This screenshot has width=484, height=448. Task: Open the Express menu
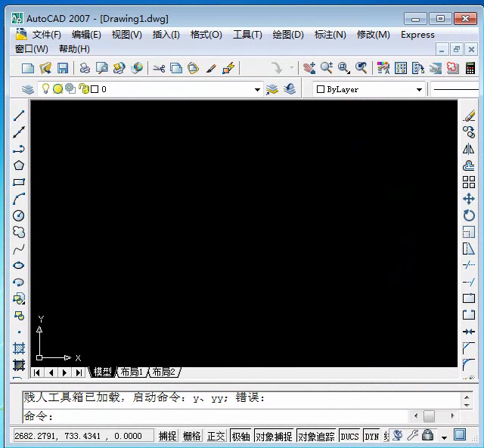pyautogui.click(x=417, y=35)
